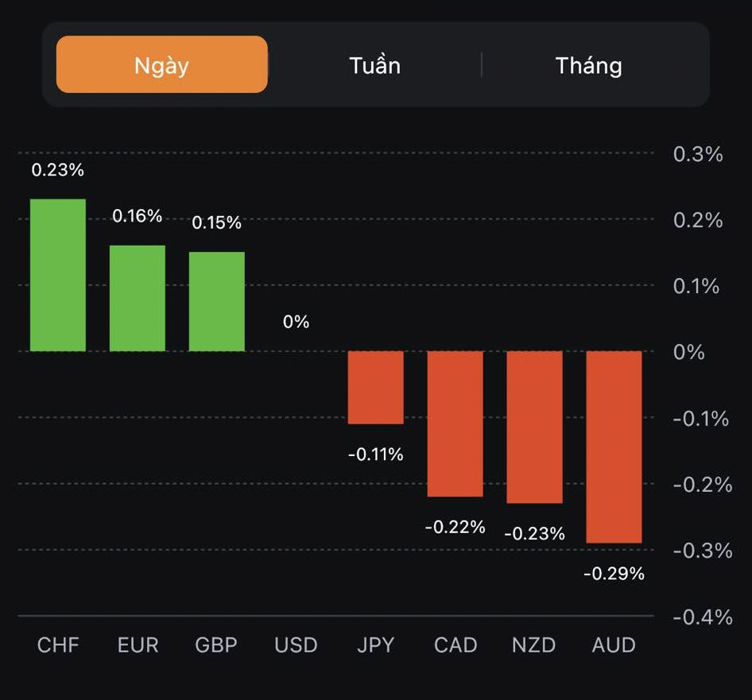Screen dimensions: 752x700
Task: Tap the green GBP bar
Action: (217, 301)
